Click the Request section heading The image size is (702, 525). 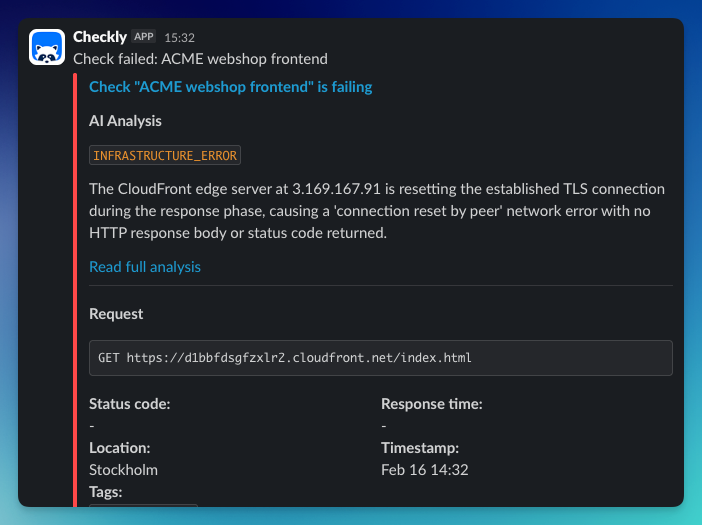116,314
